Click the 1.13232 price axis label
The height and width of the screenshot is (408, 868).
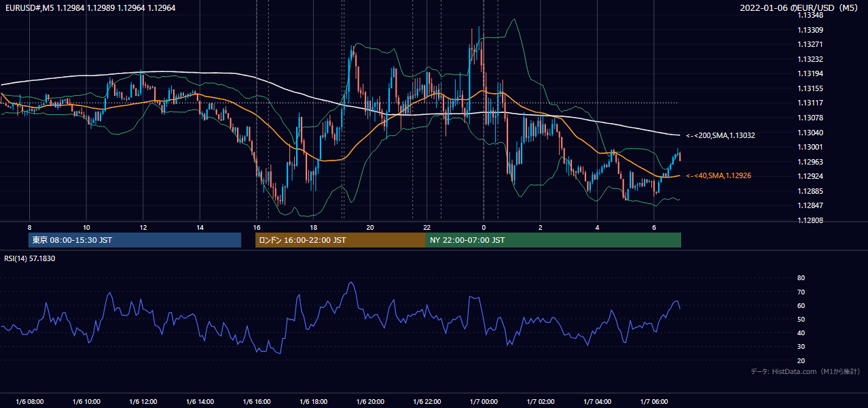point(810,59)
